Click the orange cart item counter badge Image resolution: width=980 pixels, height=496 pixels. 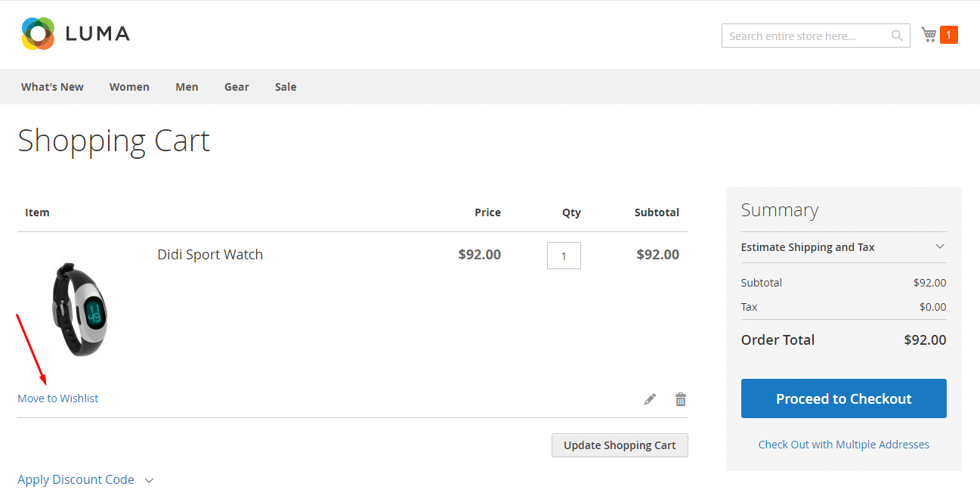tap(949, 35)
